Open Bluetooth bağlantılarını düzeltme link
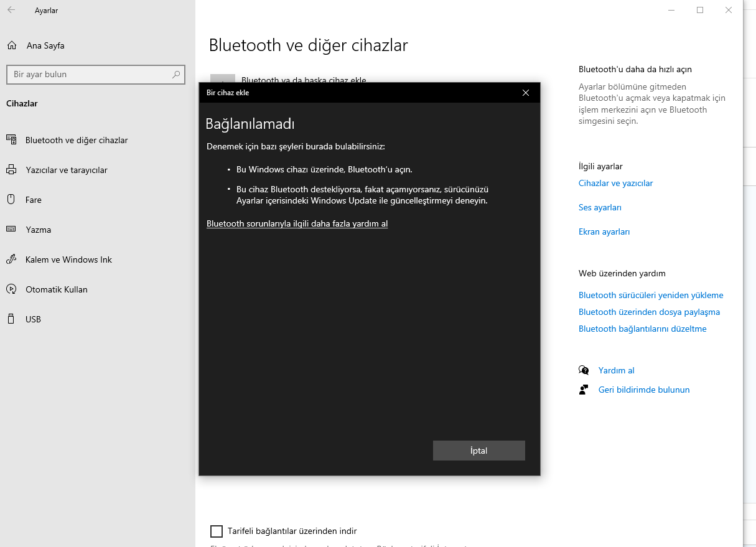The image size is (756, 547). (642, 329)
